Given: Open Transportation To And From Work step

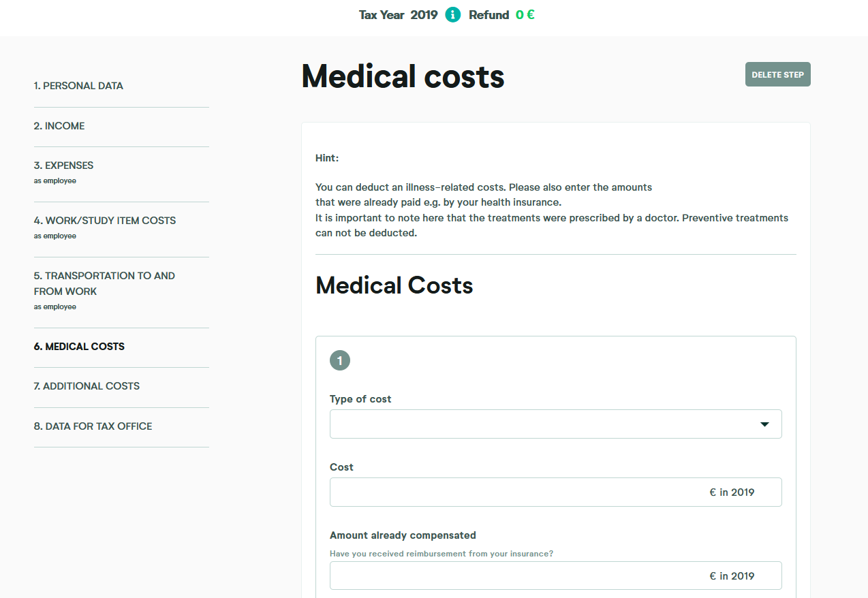Looking at the screenshot, I should [x=104, y=283].
